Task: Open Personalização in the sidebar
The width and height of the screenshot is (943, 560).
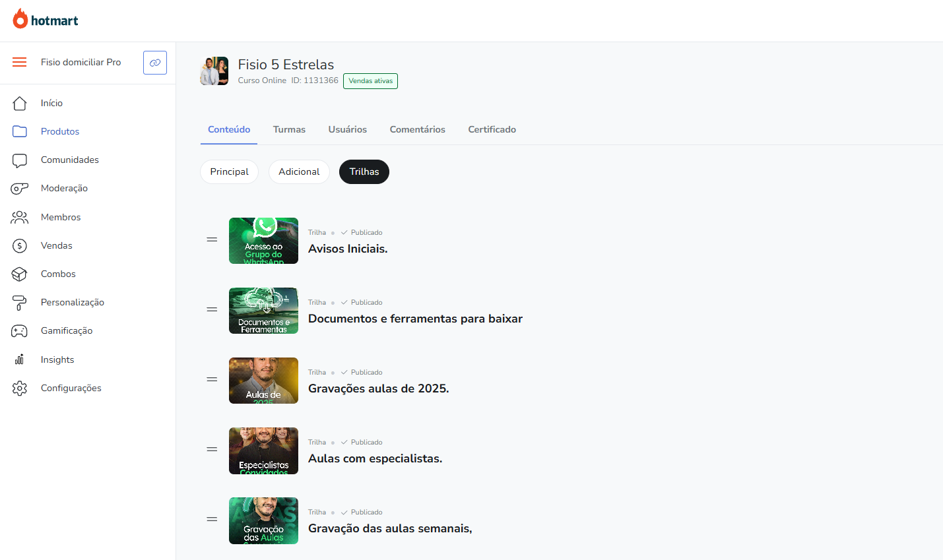Action: coord(73,302)
